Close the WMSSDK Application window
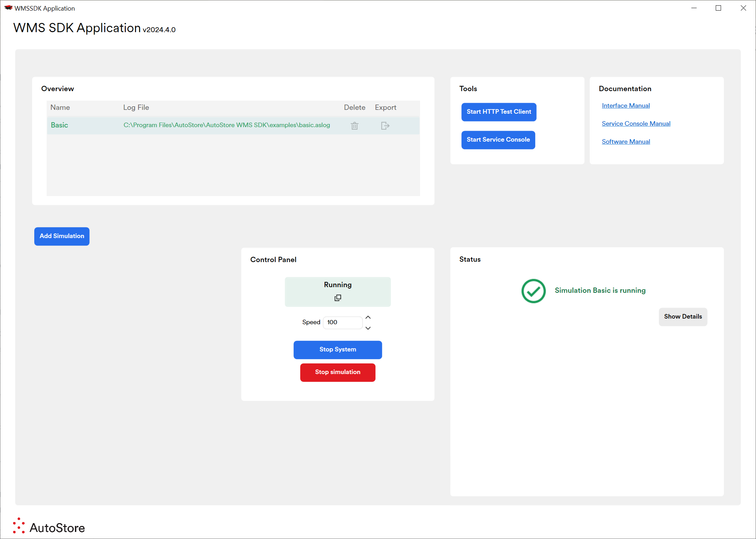Viewport: 756px width, 539px height. (743, 8)
